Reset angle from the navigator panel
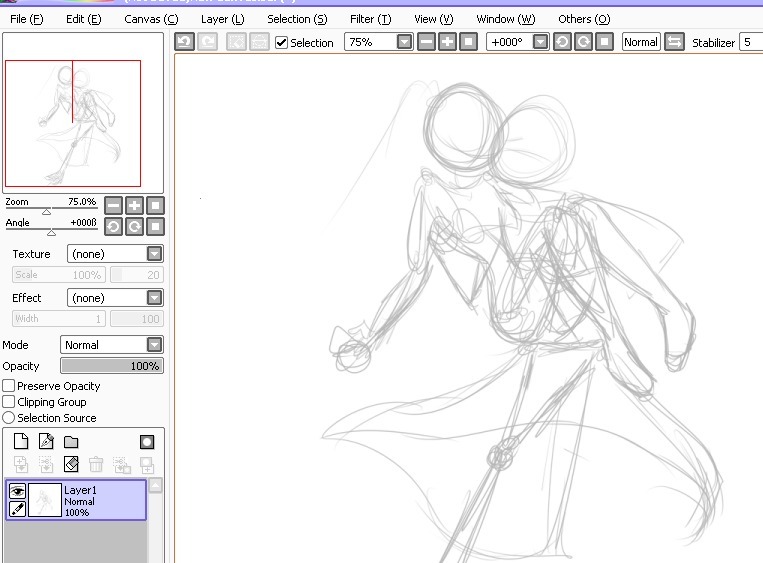763x563 pixels. (155, 226)
